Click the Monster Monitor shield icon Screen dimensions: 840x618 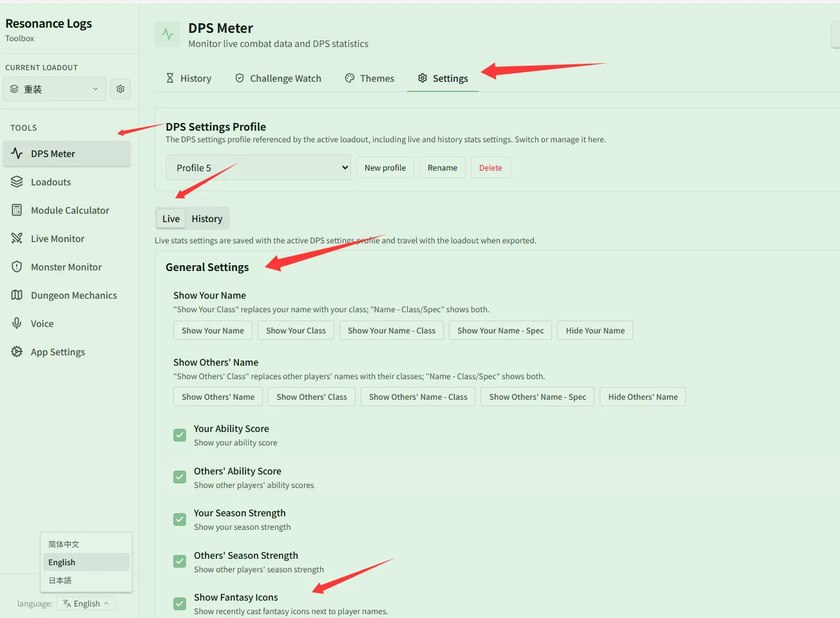(x=17, y=267)
